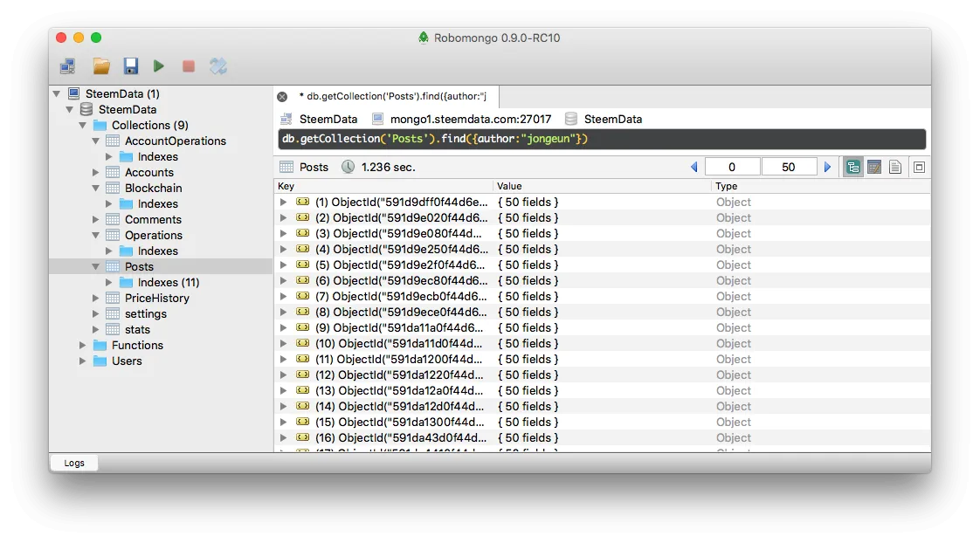Click the Connect to server toolbar icon
The image size is (980, 543).
67,65
